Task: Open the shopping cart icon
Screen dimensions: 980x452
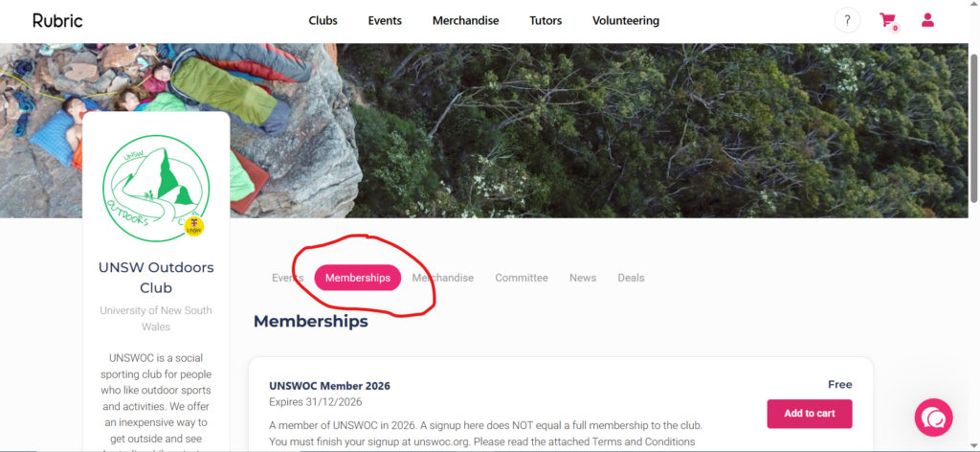Action: pyautogui.click(x=888, y=21)
